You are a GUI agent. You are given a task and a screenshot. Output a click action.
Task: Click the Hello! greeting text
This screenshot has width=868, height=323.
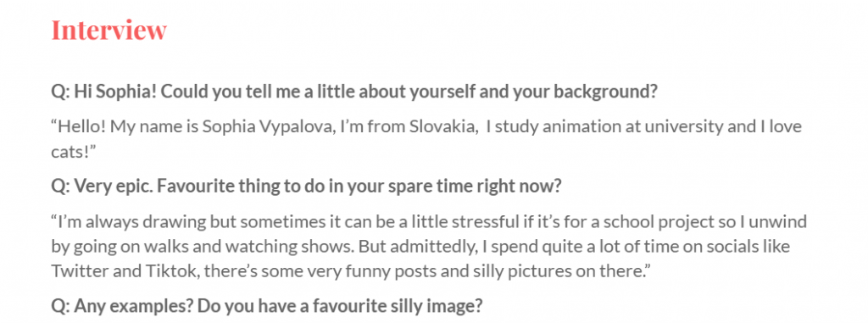(79, 127)
